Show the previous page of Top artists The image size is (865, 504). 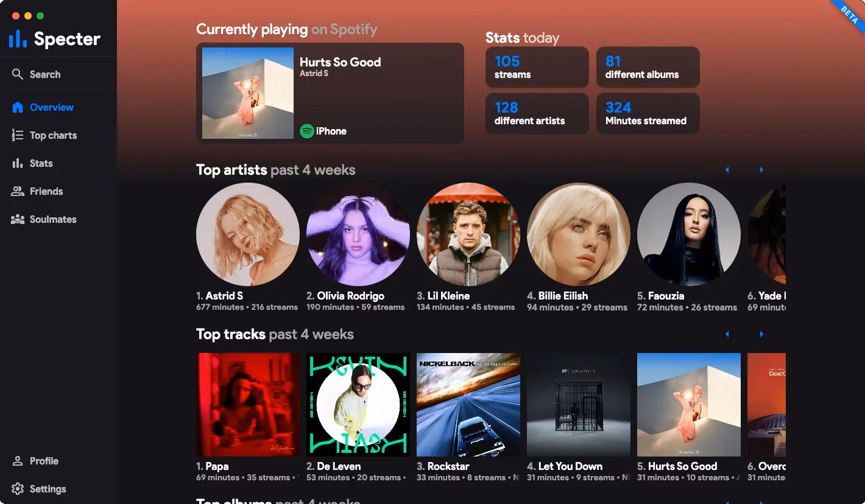coord(727,170)
